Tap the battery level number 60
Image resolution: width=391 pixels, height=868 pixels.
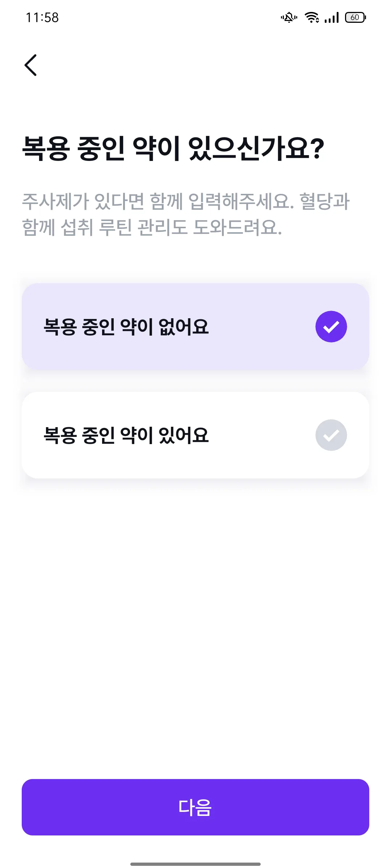pos(354,17)
